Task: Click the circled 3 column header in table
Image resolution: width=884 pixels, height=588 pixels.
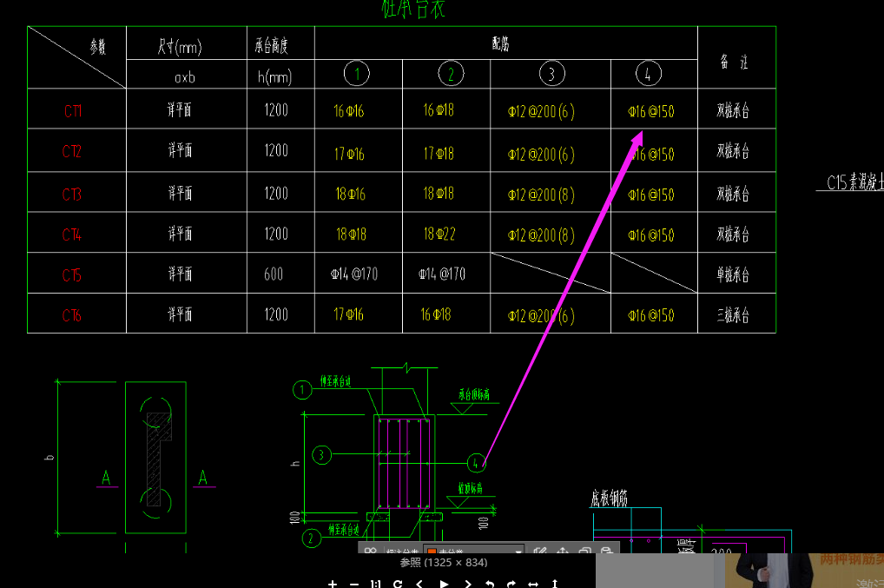Action: point(552,74)
